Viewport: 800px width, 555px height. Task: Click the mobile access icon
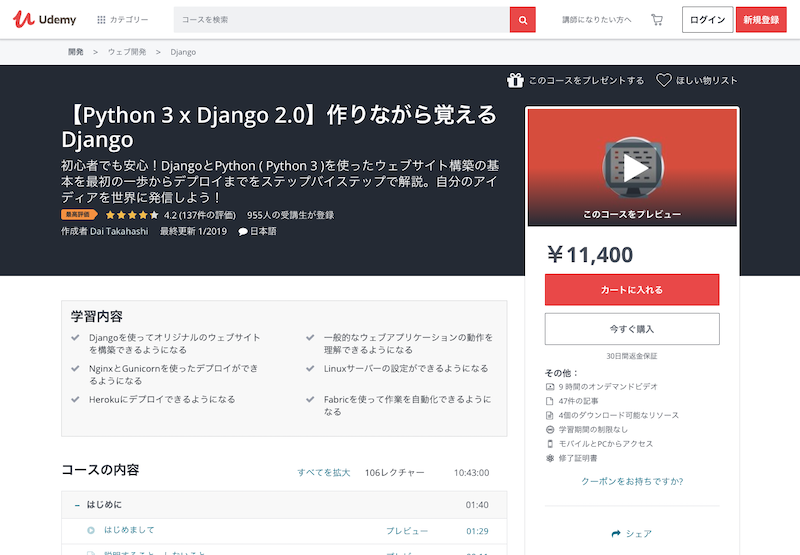point(550,444)
